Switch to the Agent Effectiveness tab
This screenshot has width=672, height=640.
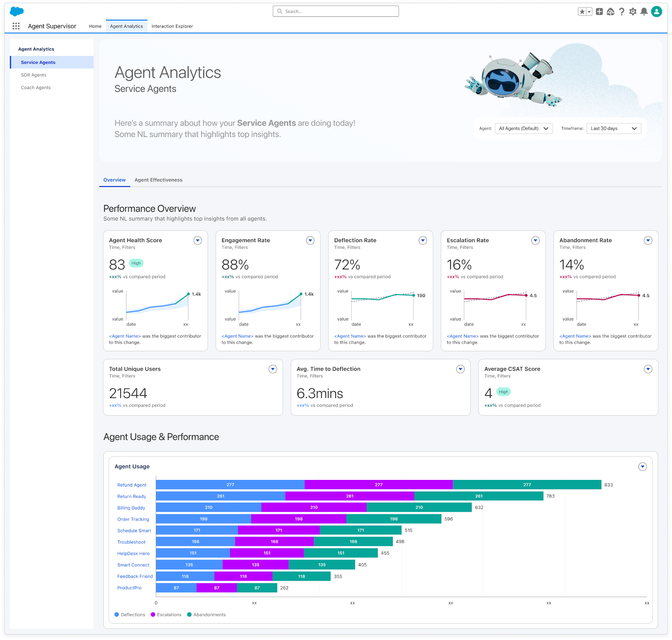158,180
